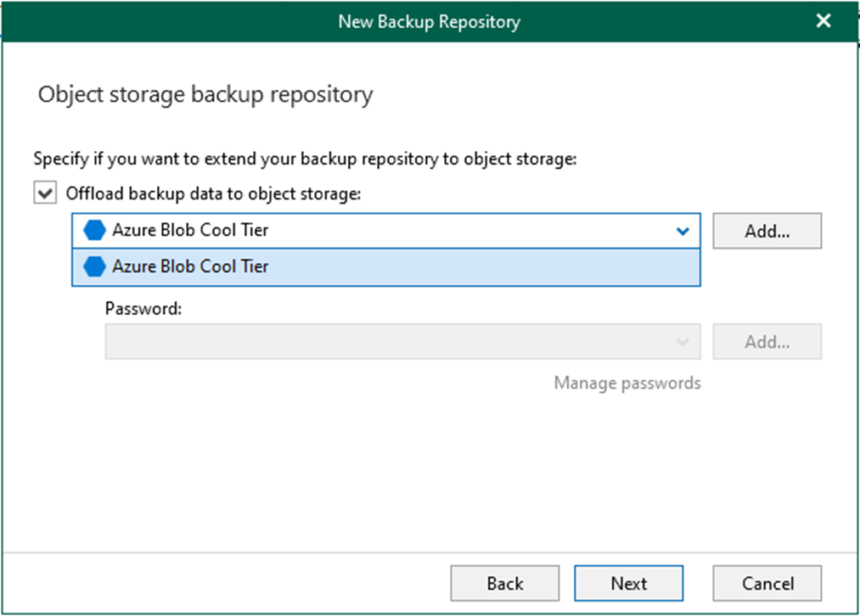Proceed with the Next button
This screenshot has height=616, width=860.
(x=628, y=583)
